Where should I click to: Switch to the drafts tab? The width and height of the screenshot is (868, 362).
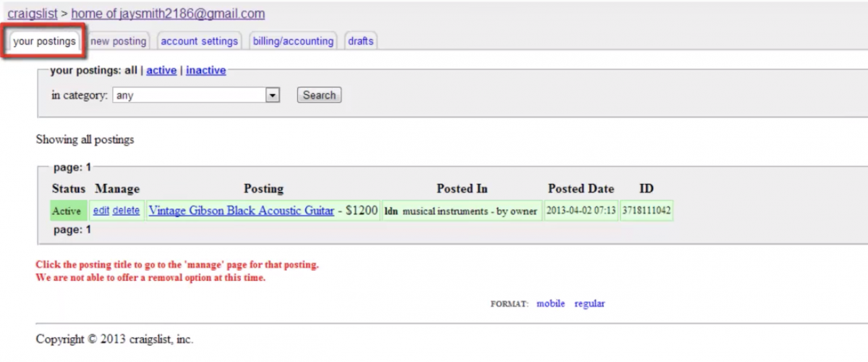(360, 41)
